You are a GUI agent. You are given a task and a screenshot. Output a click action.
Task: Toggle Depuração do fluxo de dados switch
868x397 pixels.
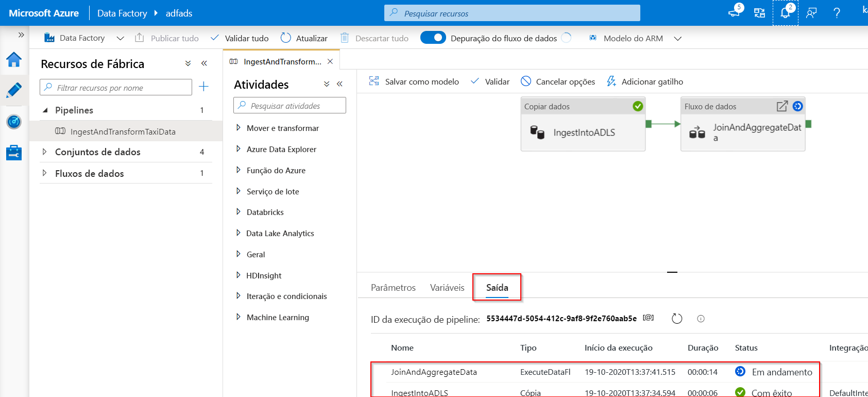pyautogui.click(x=433, y=38)
